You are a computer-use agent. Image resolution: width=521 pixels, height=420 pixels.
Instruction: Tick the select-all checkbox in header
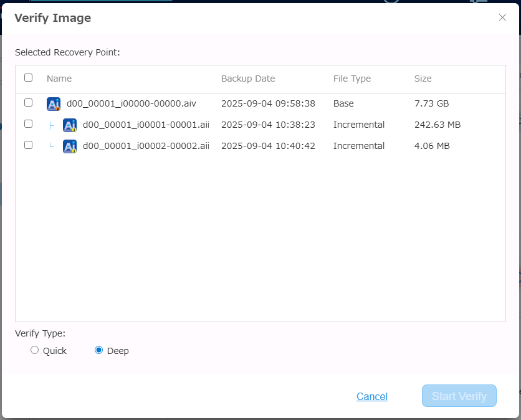coord(28,78)
